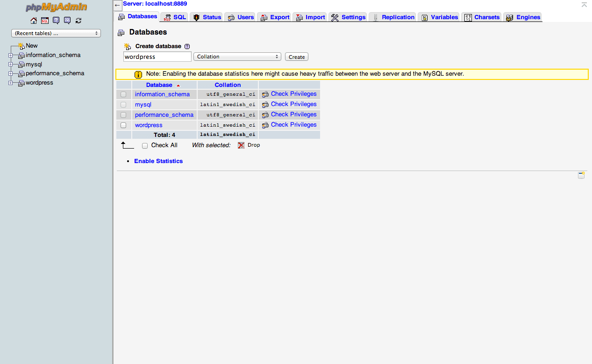The image size is (592, 364).
Task: Click the database name input field
Action: coord(157,57)
